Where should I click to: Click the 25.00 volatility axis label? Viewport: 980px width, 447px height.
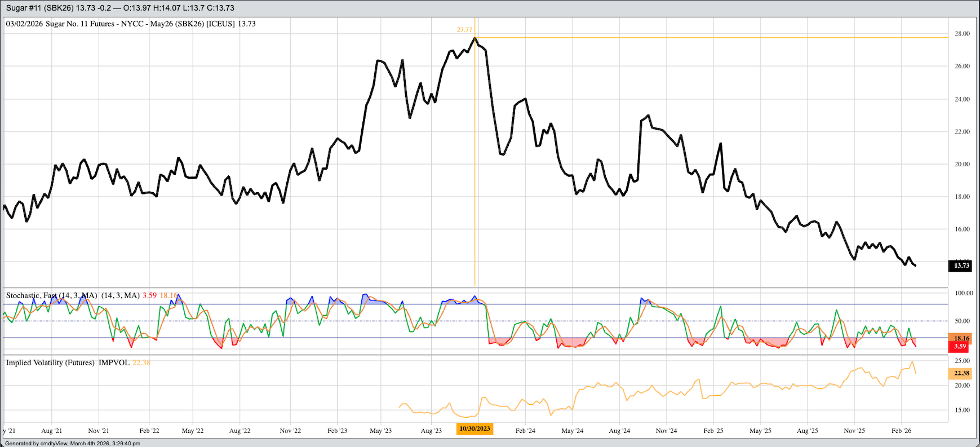[x=962, y=361]
